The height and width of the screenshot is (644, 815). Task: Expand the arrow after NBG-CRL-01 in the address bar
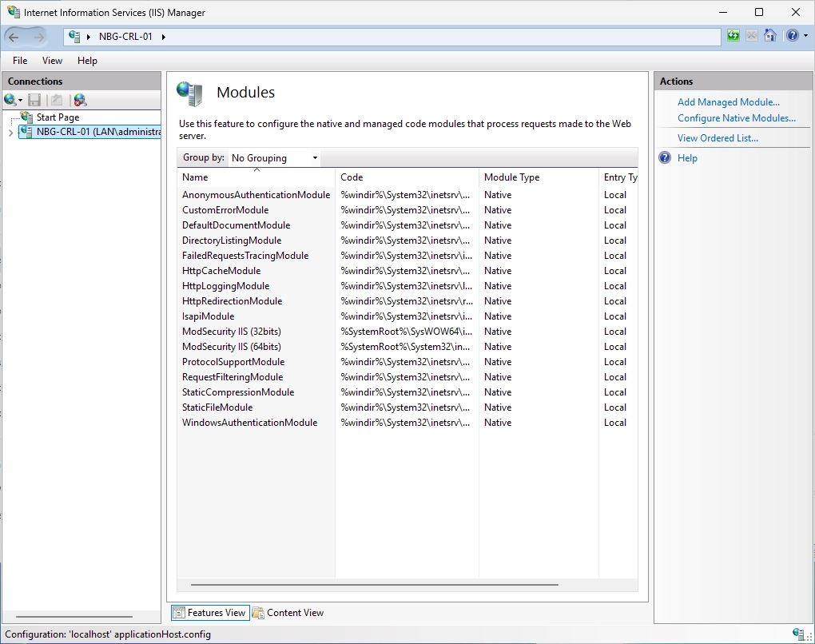pos(164,37)
